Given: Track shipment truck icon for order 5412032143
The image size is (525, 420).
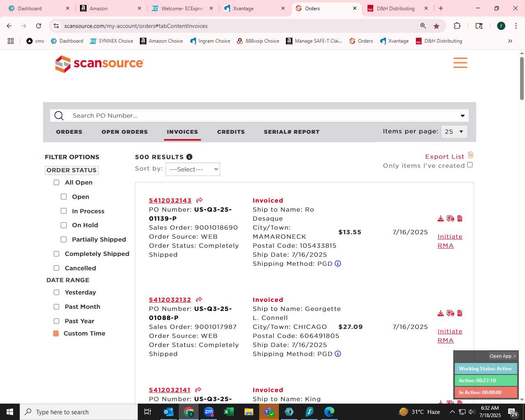Looking at the screenshot, I should [x=450, y=219].
